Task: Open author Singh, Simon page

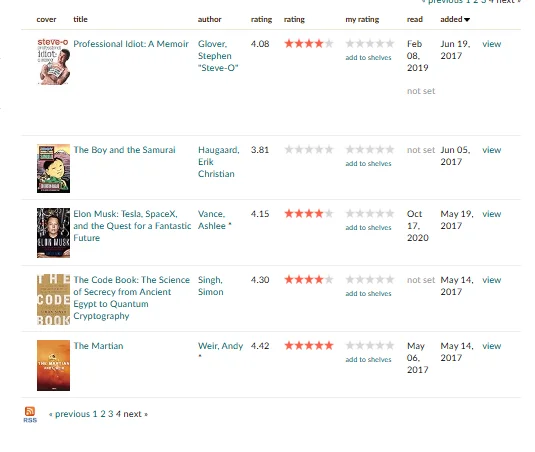Action: [211, 286]
